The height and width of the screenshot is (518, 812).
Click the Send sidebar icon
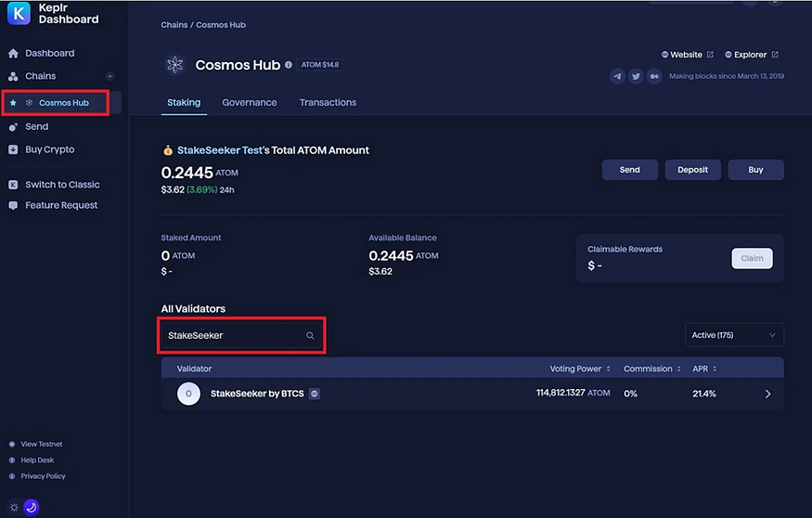coord(14,127)
